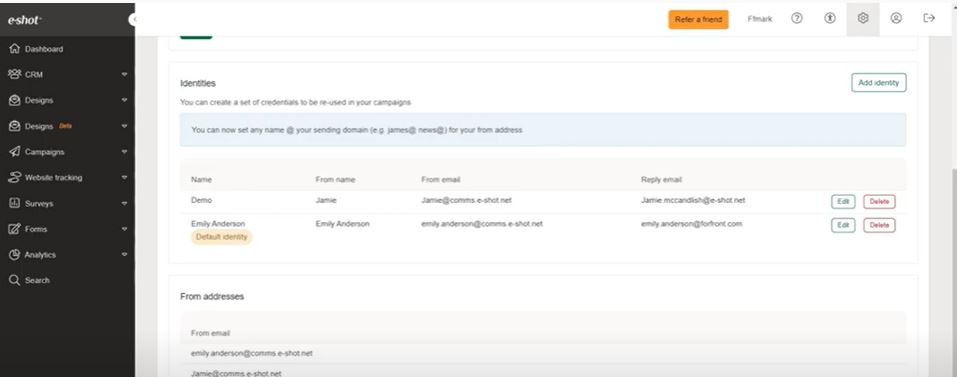Screen dimensions: 957x377
Task: Expand the Surveys menu chevron
Action: (x=125, y=203)
